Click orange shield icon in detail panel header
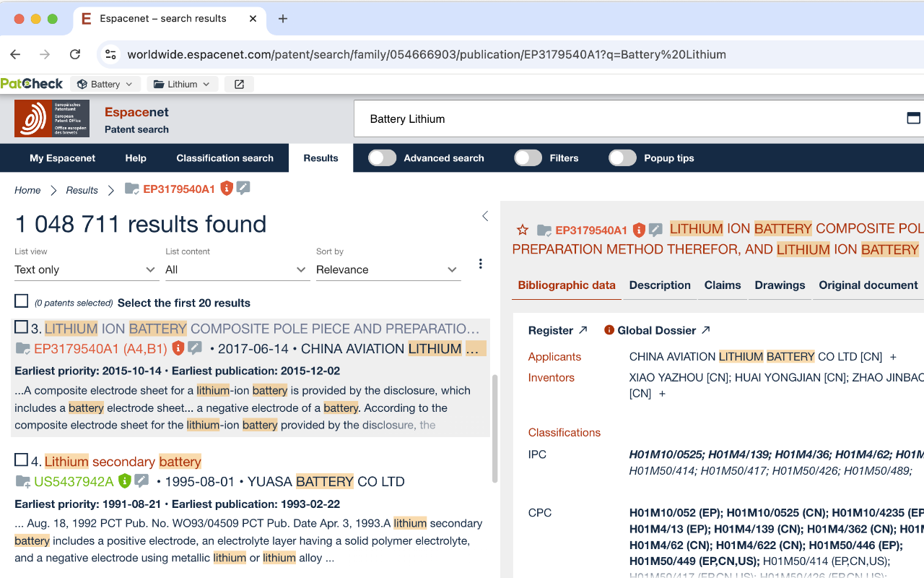The height and width of the screenshot is (578, 924). (x=639, y=230)
